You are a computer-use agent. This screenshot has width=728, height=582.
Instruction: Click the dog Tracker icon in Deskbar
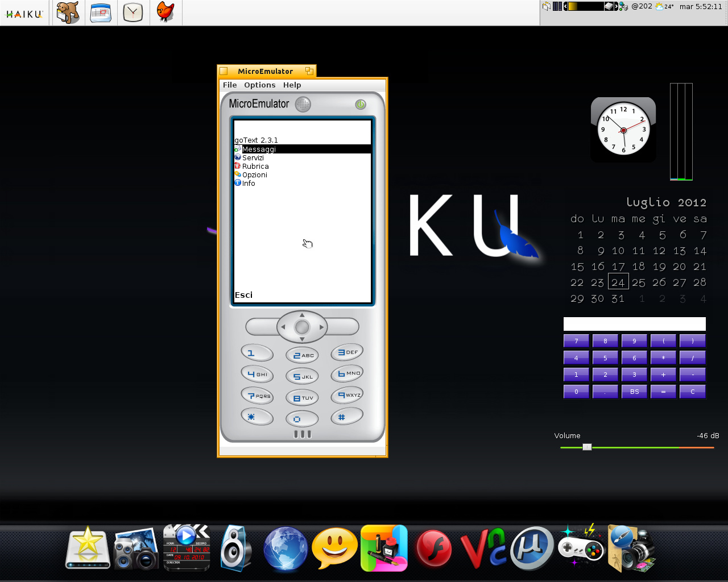pos(68,13)
